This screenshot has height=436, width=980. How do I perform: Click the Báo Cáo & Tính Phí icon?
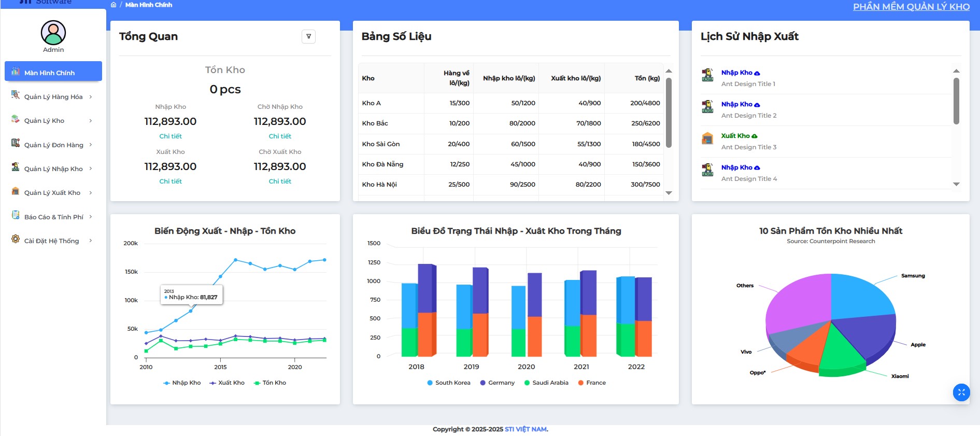16,216
